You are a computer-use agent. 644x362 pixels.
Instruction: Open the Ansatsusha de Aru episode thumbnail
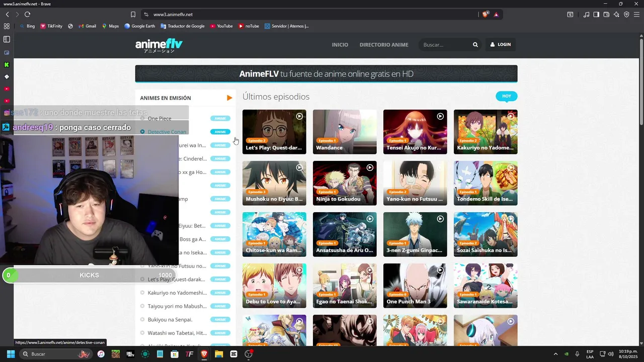coord(345,234)
